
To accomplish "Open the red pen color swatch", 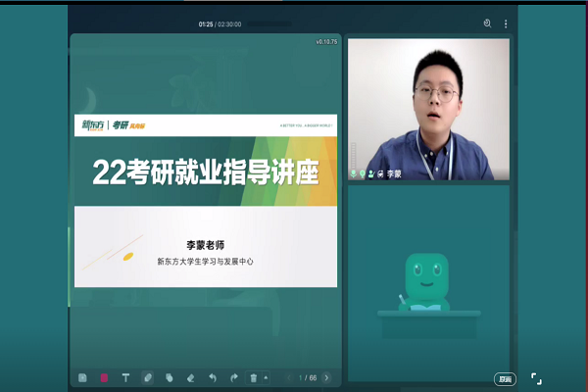I will pos(104,377).
